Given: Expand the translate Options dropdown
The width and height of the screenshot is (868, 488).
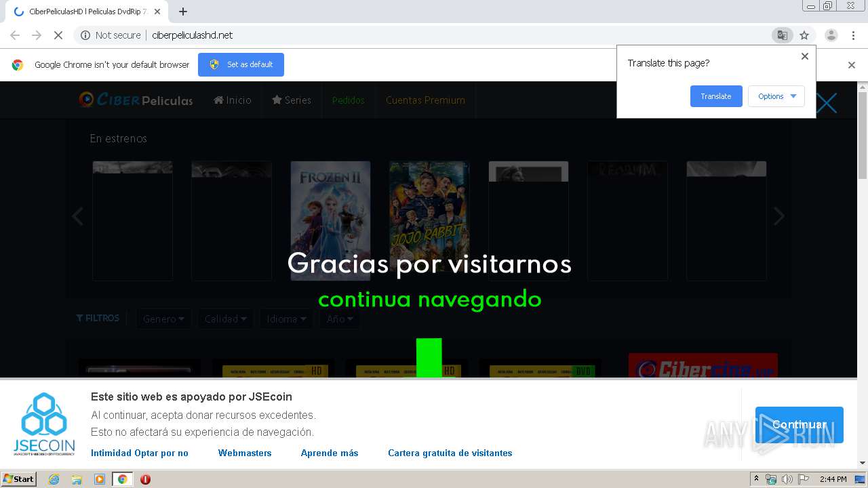Looking at the screenshot, I should tap(776, 96).
